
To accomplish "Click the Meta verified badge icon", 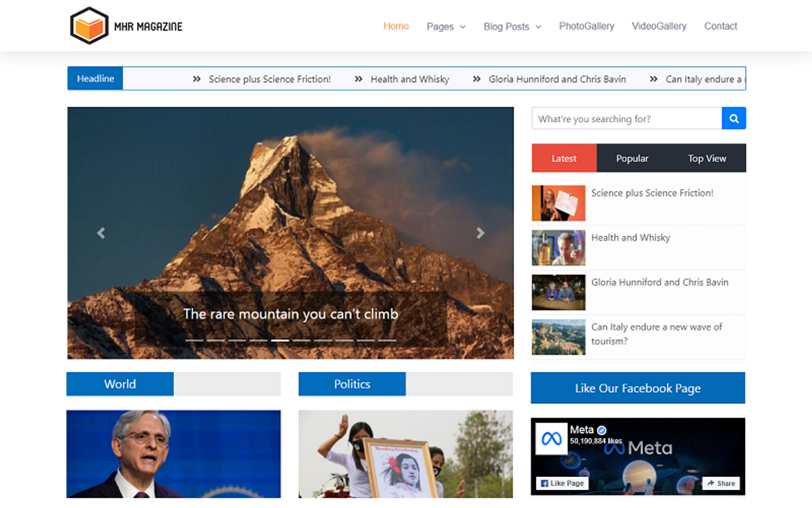I will click(x=601, y=429).
